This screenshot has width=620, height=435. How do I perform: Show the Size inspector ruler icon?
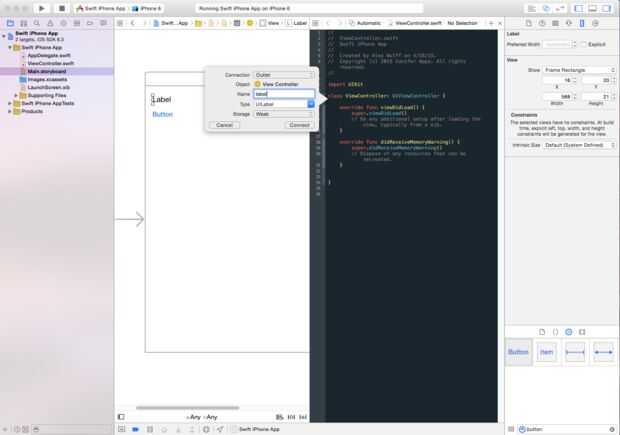click(x=582, y=23)
